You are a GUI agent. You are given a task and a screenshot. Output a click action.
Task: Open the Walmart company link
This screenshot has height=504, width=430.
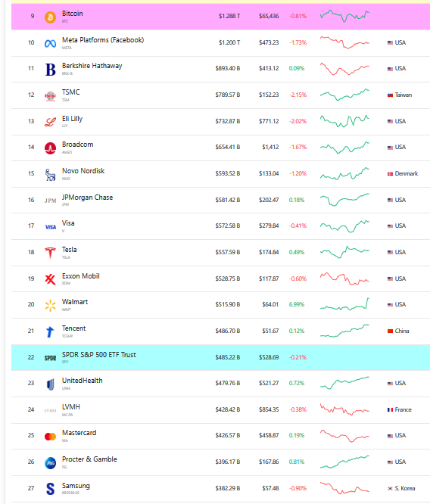(x=75, y=302)
